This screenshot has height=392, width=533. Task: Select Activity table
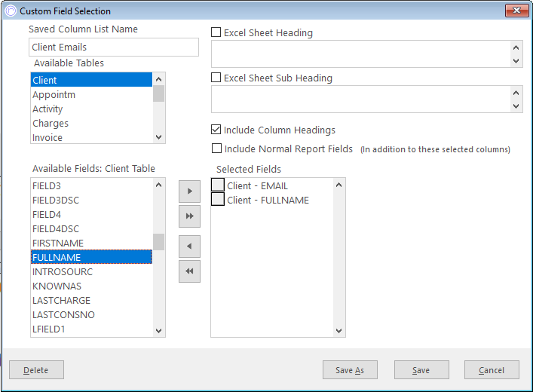click(x=91, y=109)
